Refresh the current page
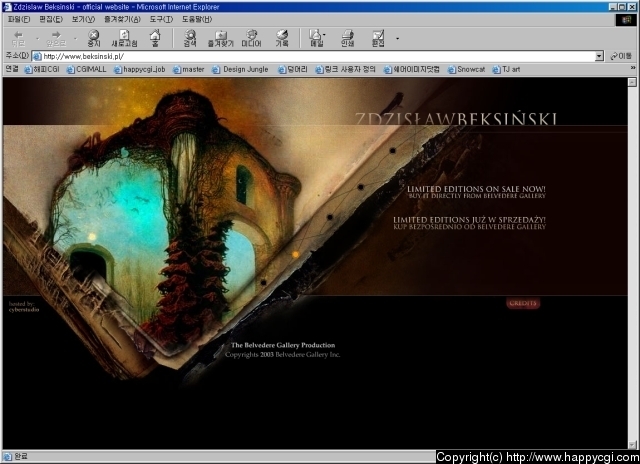This screenshot has height=464, width=640. point(124,38)
